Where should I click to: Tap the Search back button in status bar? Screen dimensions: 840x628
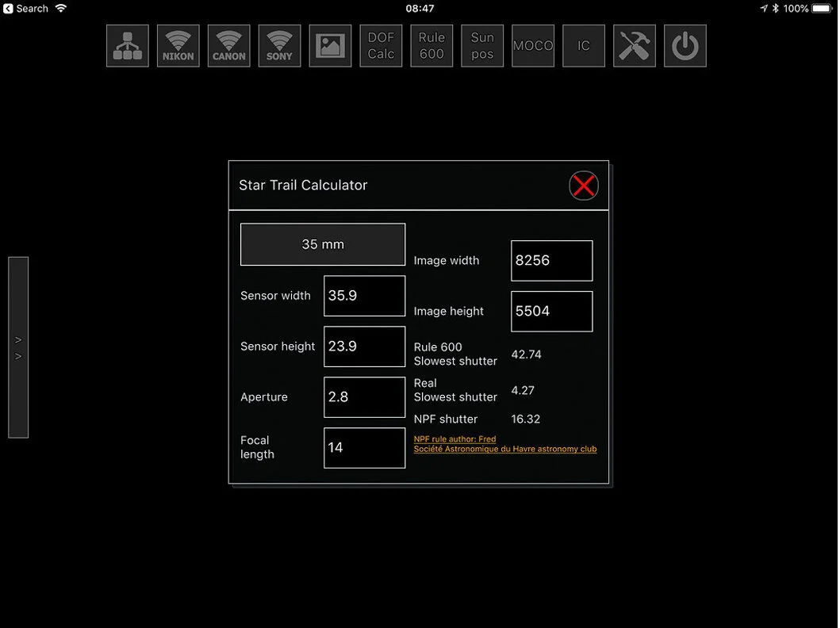pyautogui.click(x=25, y=9)
